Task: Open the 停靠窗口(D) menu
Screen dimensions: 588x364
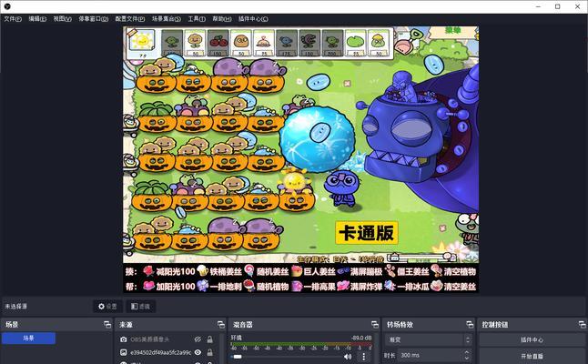Action: click(x=94, y=19)
